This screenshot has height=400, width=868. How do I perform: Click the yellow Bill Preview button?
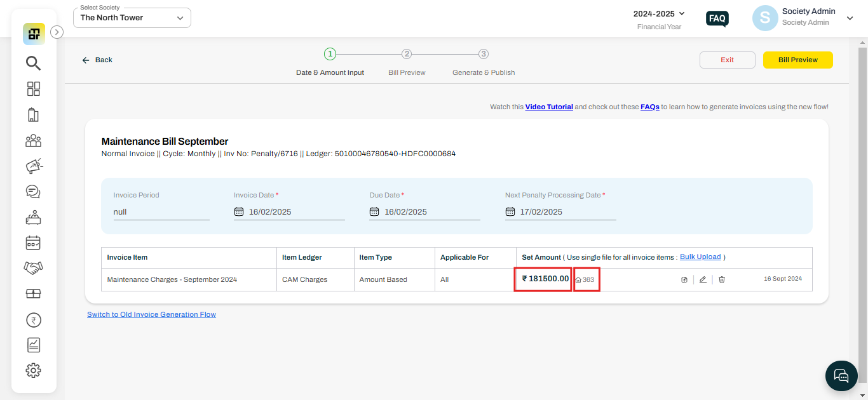pos(797,60)
